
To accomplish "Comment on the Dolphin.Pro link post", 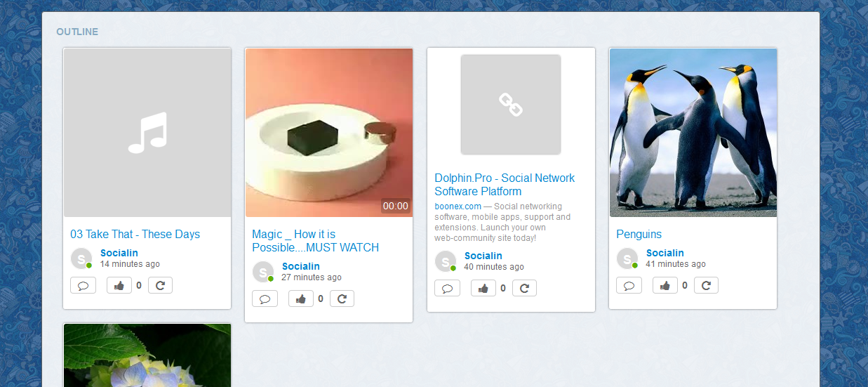I will pyautogui.click(x=447, y=288).
